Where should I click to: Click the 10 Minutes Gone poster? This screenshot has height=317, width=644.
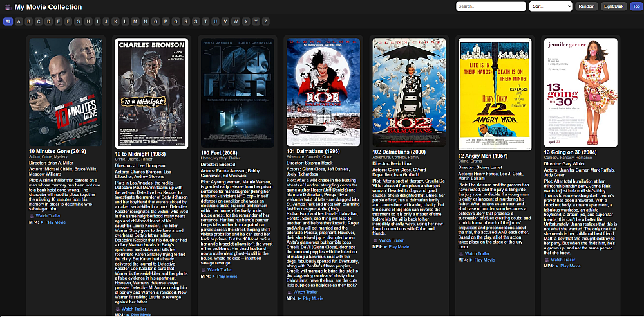tap(66, 92)
